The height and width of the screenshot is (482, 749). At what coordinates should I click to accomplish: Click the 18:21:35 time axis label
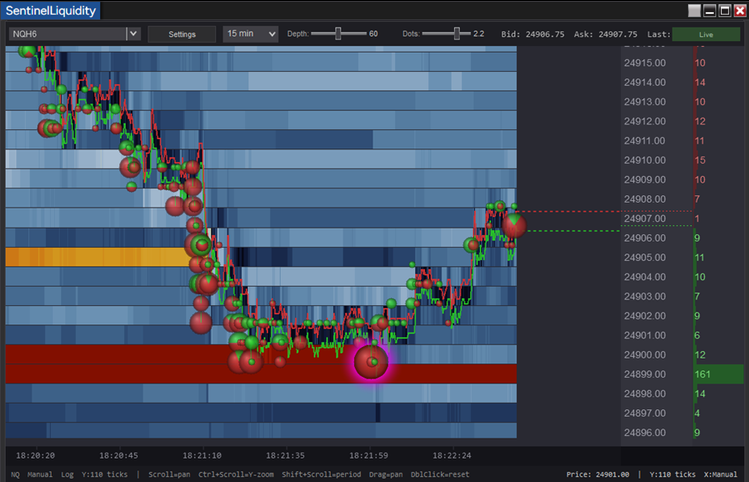[285, 456]
